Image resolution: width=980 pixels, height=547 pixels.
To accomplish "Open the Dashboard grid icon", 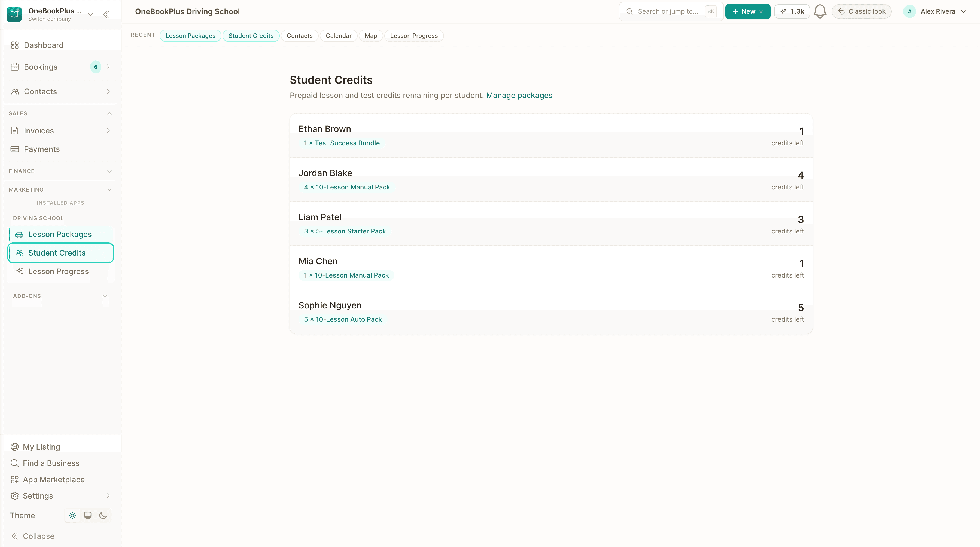I will [15, 45].
